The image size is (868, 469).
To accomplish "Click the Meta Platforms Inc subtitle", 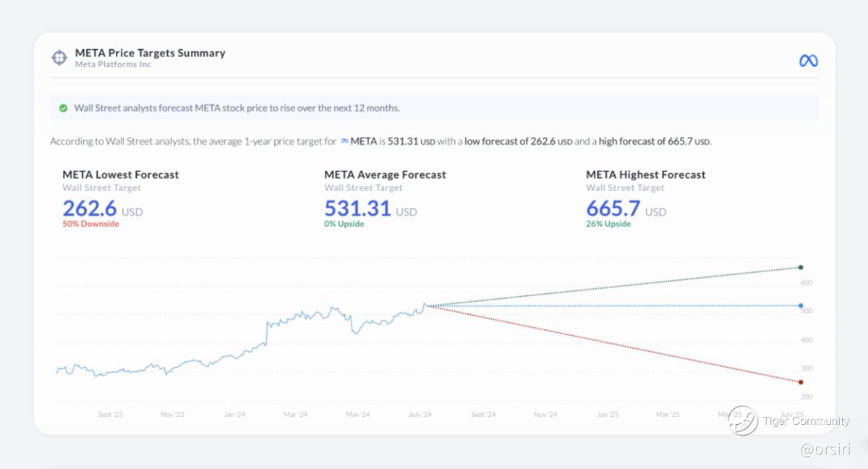I will coord(113,64).
